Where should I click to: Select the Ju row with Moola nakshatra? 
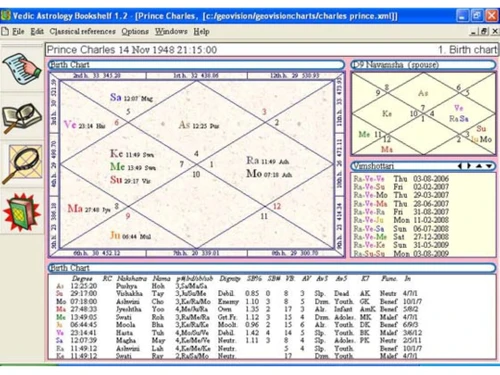click(237, 325)
